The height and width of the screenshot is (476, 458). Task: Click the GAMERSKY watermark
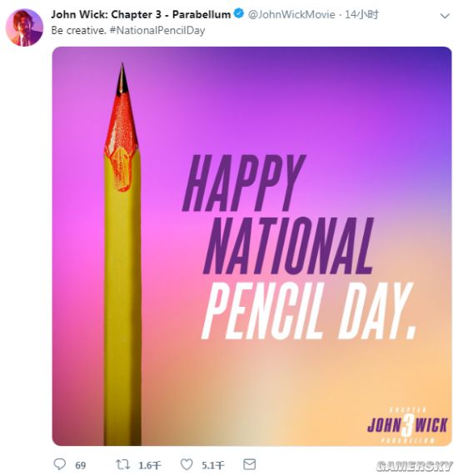coord(415,466)
